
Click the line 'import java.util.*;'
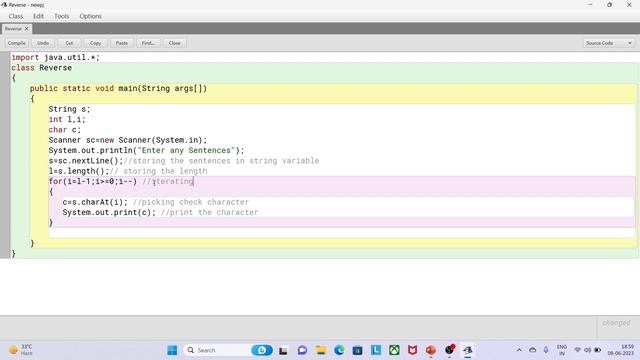click(55, 58)
